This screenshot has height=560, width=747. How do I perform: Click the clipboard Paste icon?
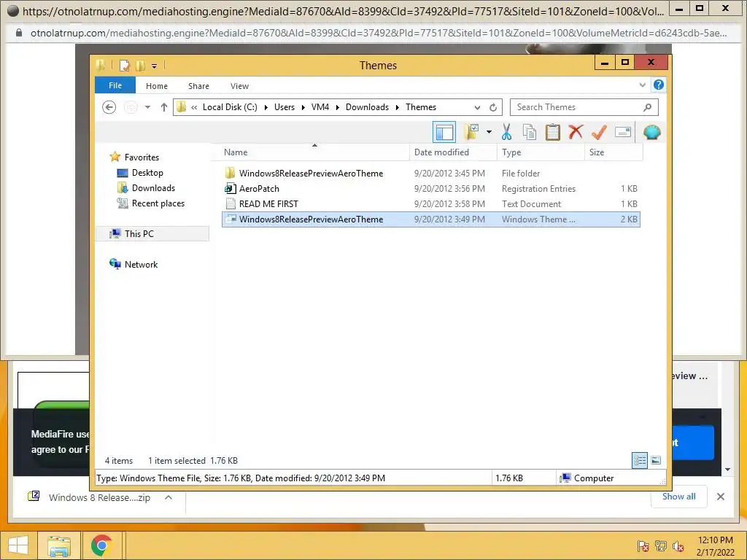[553, 132]
